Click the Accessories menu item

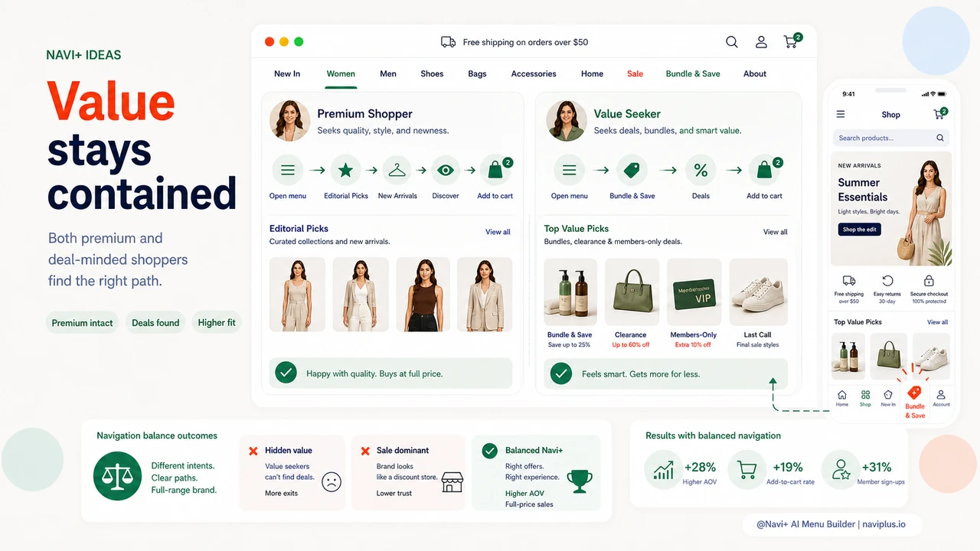pos(534,73)
